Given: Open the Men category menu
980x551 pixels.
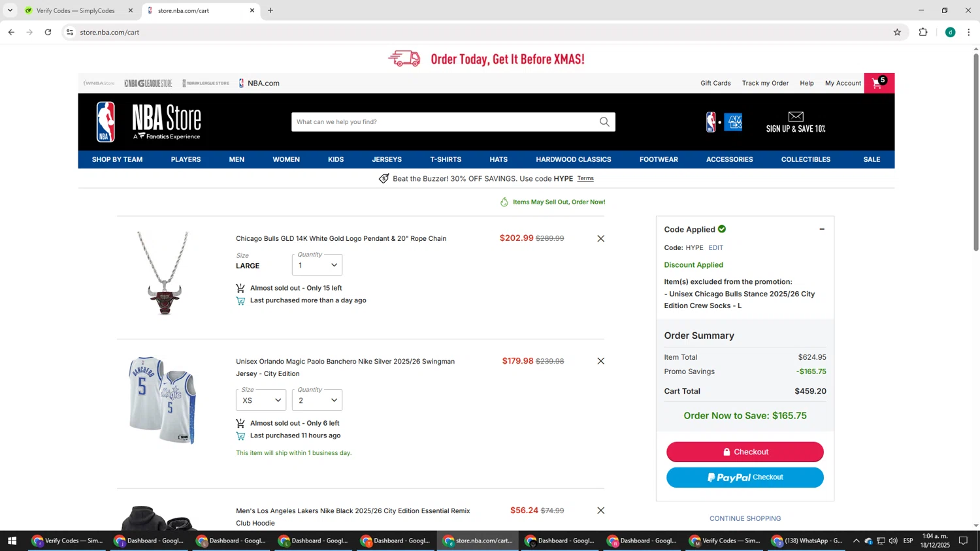Looking at the screenshot, I should point(237,159).
